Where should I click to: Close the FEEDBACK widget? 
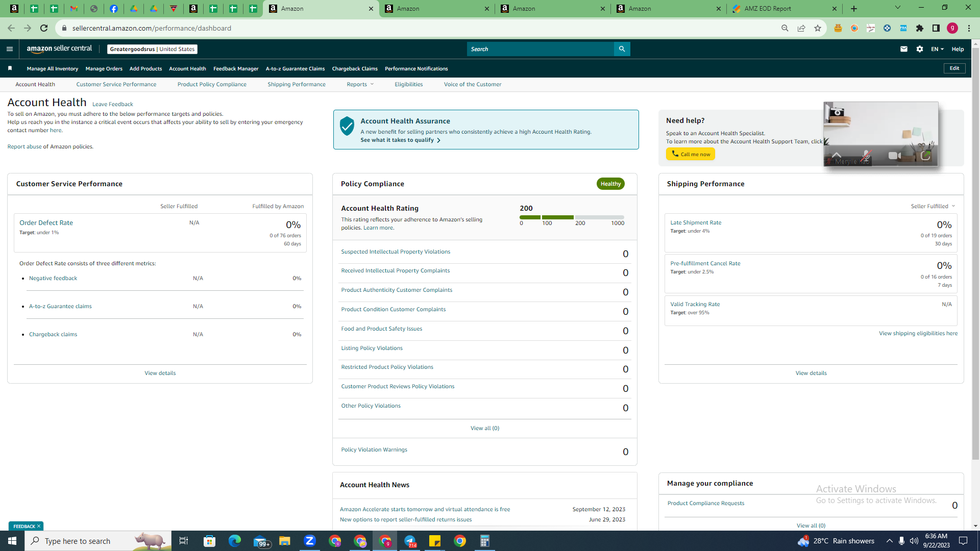coord(38,526)
